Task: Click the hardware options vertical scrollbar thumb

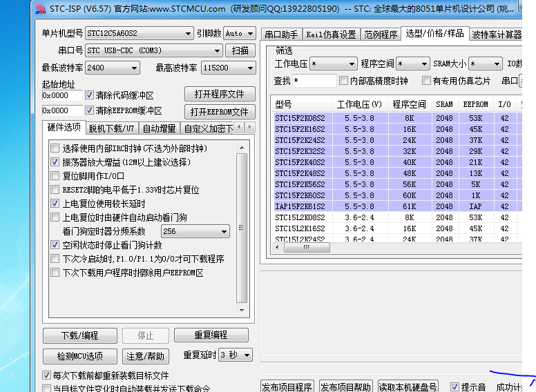Action: (242, 228)
